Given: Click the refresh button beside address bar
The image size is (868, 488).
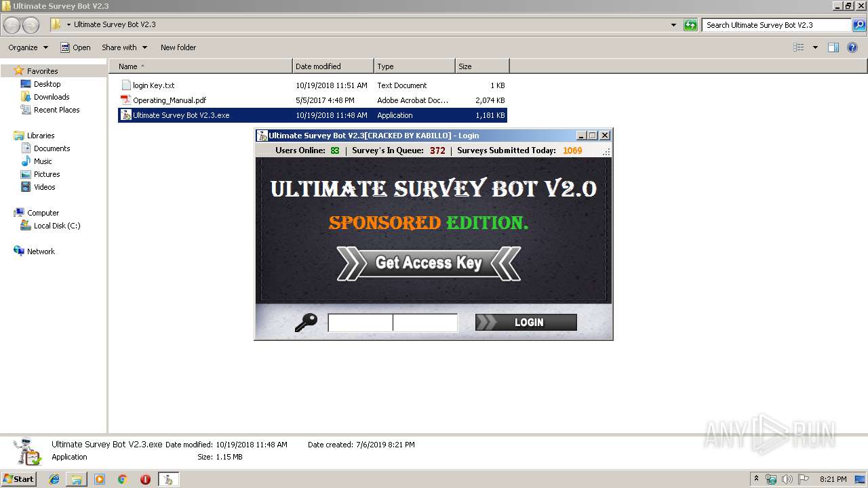Looking at the screenshot, I should pos(690,25).
